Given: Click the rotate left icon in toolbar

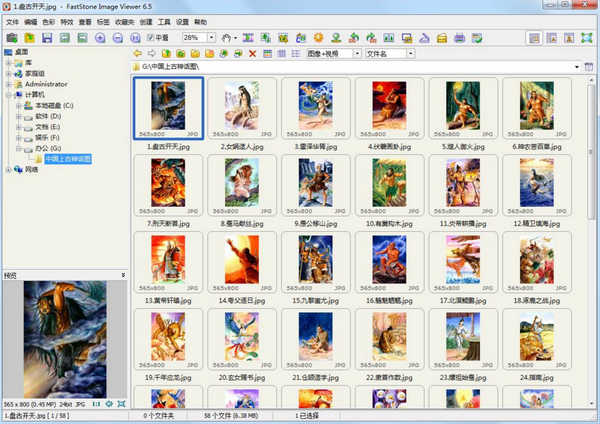Looking at the screenshot, I should pyautogui.click(x=354, y=38).
